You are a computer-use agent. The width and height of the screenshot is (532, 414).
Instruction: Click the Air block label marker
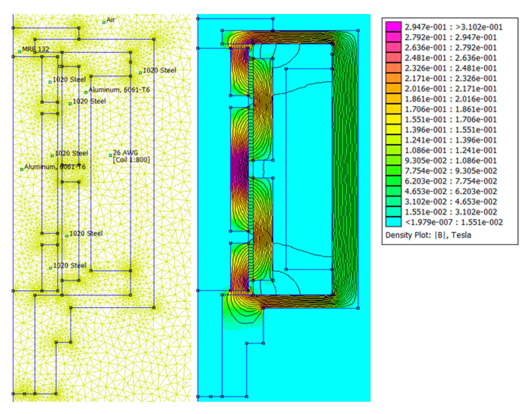pos(104,22)
